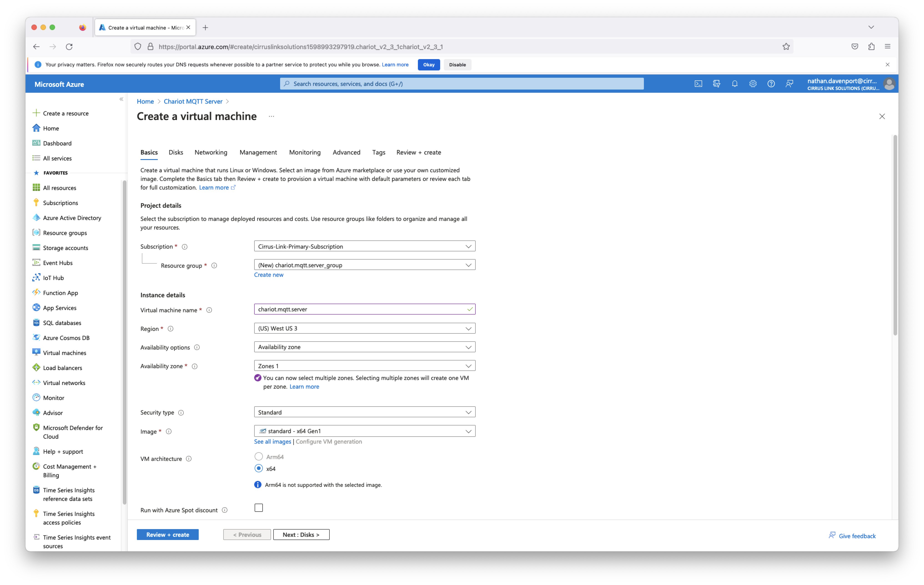Click the Chariot MQTT Server breadcrumb

pyautogui.click(x=193, y=101)
